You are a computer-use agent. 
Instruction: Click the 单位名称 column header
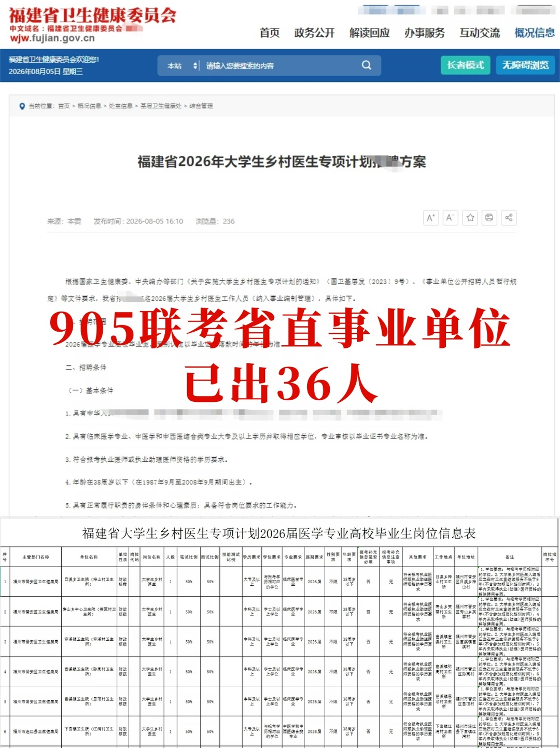tap(89, 557)
